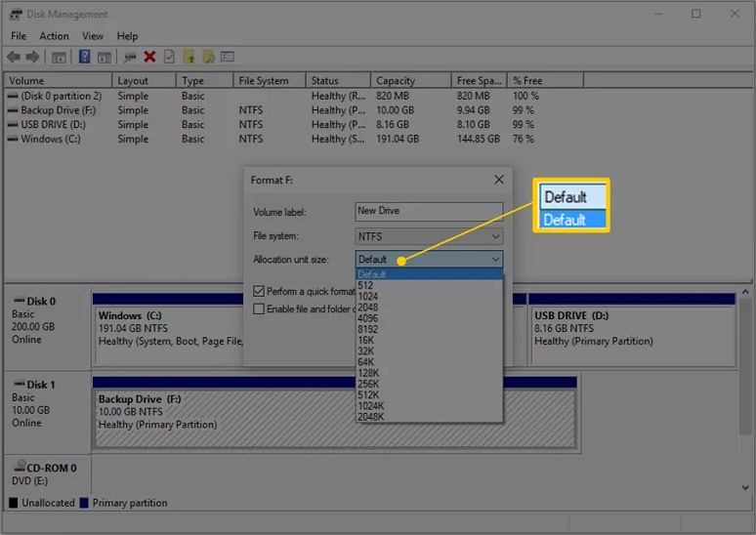Toggle the Show/Hide Console Tree toolbar icon
756x535 pixels.
(x=59, y=58)
